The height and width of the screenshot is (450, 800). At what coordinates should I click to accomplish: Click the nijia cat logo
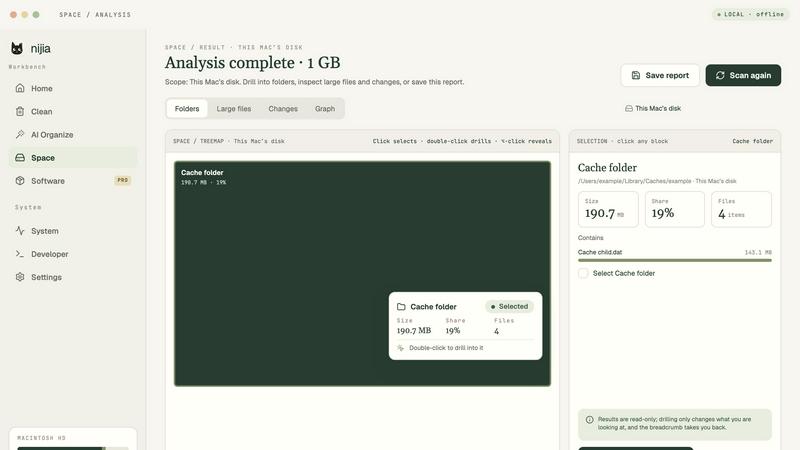pos(17,48)
